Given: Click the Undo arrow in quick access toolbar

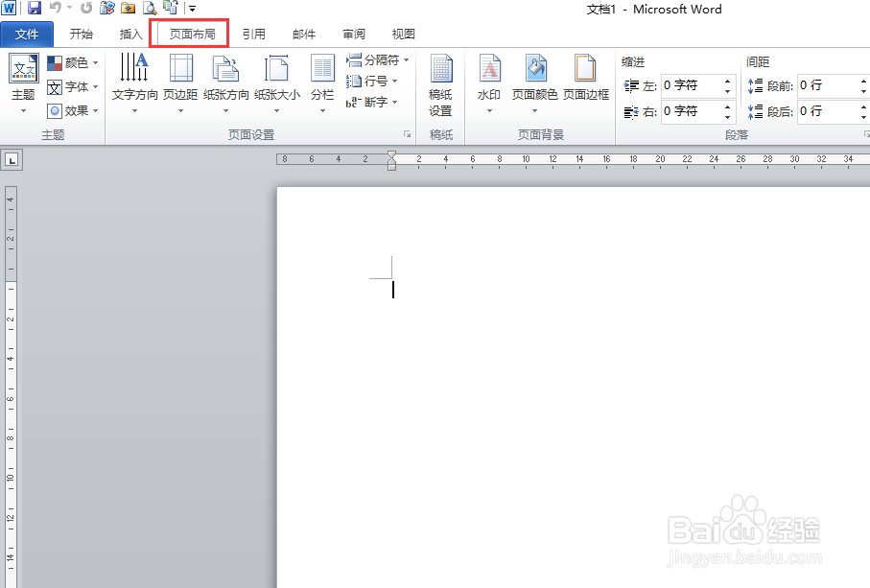Looking at the screenshot, I should click(55, 8).
